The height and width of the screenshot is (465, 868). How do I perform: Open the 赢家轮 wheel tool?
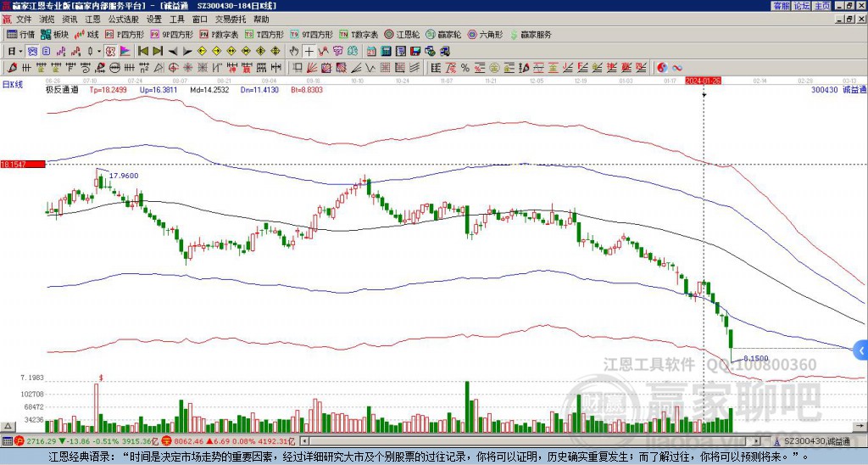(x=443, y=34)
